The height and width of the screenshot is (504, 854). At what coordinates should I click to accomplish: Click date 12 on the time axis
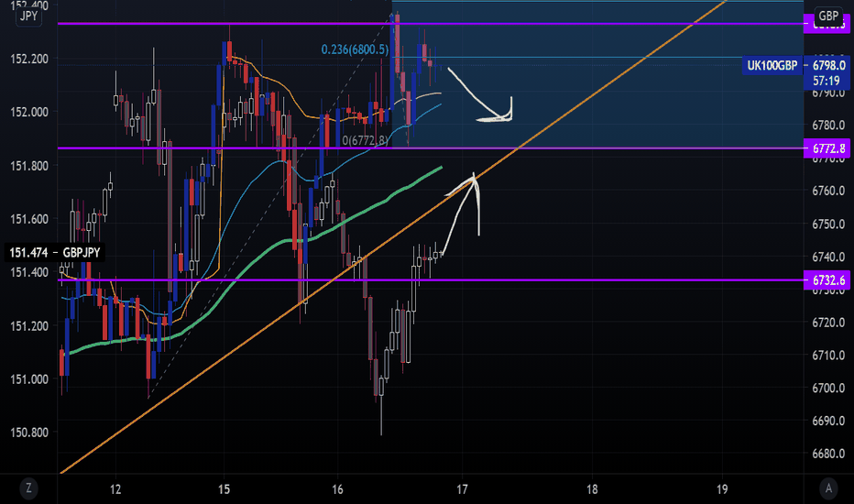[x=115, y=489]
